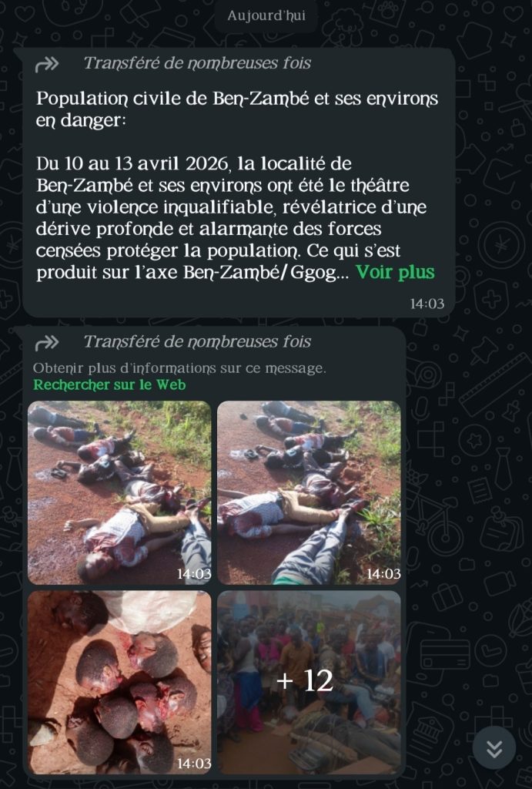Tap the 14:03 timestamp of the text message
The width and height of the screenshot is (532, 789).
(427, 304)
